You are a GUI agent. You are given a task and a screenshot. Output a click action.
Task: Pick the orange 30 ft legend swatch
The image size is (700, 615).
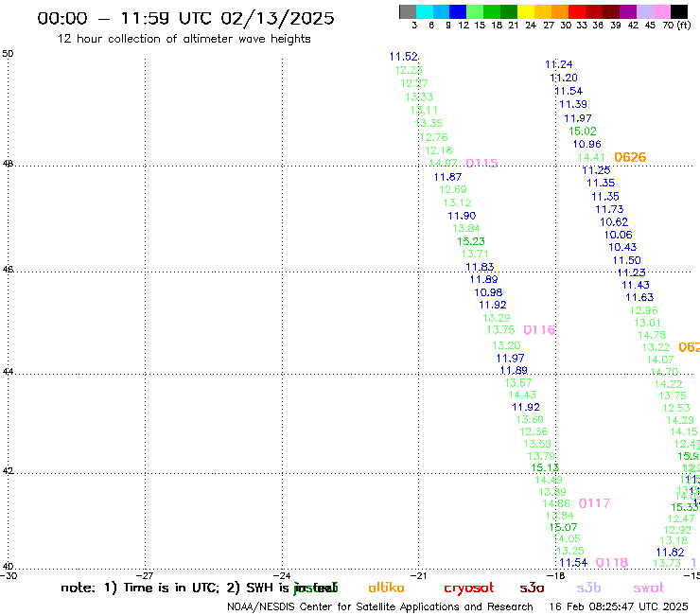560,11
